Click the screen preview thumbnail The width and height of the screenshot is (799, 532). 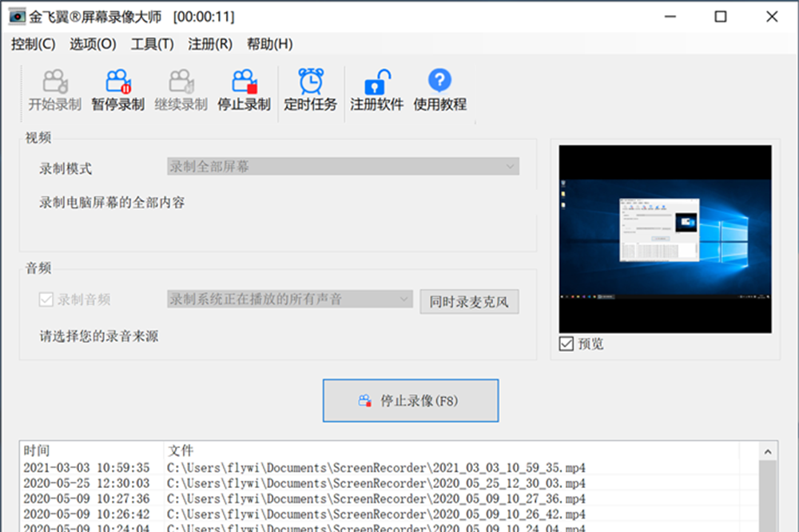point(665,238)
